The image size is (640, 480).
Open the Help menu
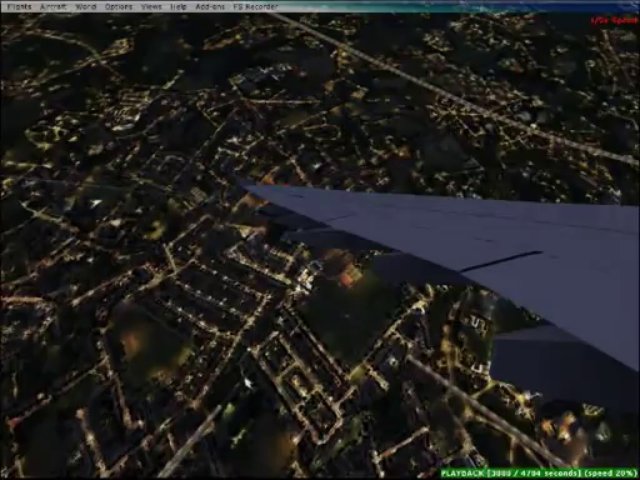point(178,6)
